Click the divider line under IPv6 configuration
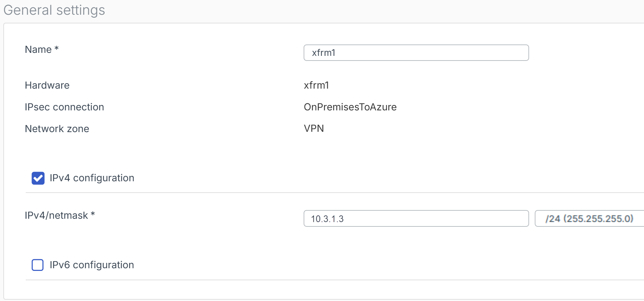The image size is (644, 301). click(x=334, y=280)
